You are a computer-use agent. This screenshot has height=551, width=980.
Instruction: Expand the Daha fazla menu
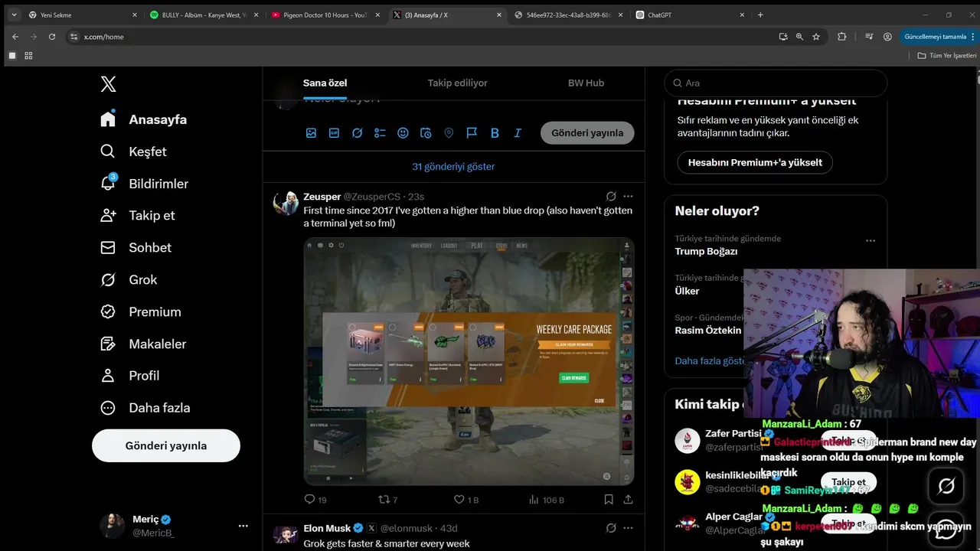[x=145, y=407]
